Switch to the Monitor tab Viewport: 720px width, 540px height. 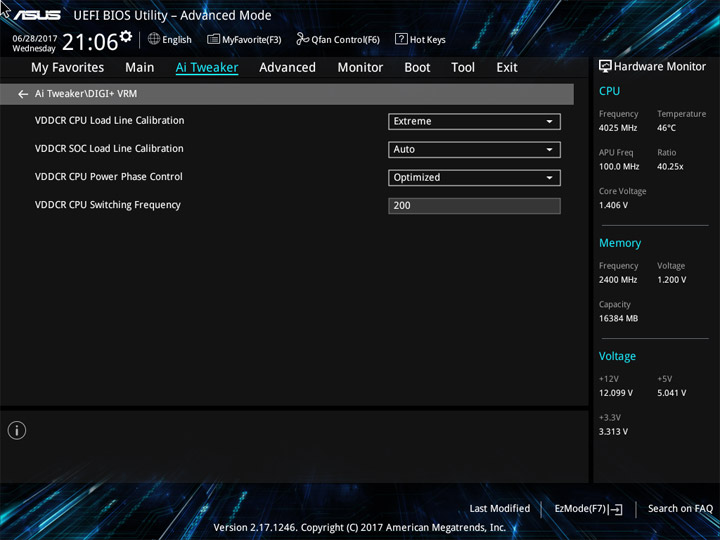pos(360,68)
